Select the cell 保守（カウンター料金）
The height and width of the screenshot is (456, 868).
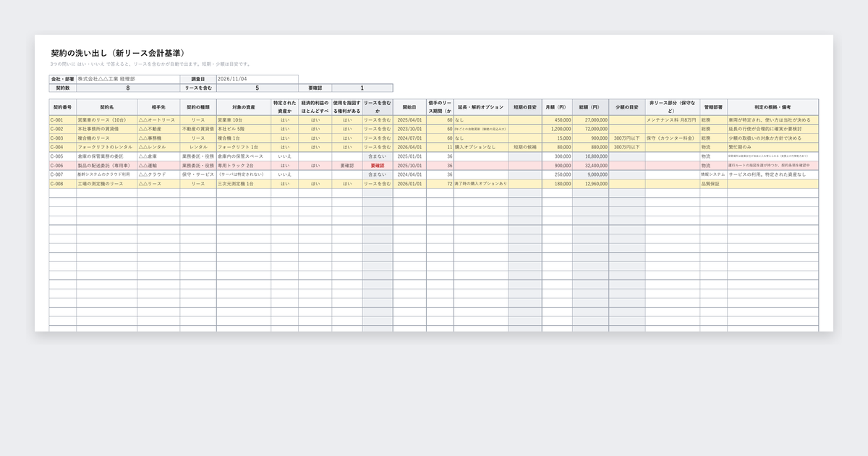tap(672, 138)
